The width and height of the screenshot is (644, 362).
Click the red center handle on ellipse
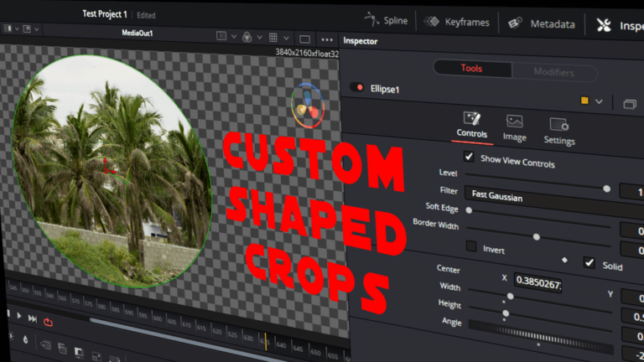point(106,170)
